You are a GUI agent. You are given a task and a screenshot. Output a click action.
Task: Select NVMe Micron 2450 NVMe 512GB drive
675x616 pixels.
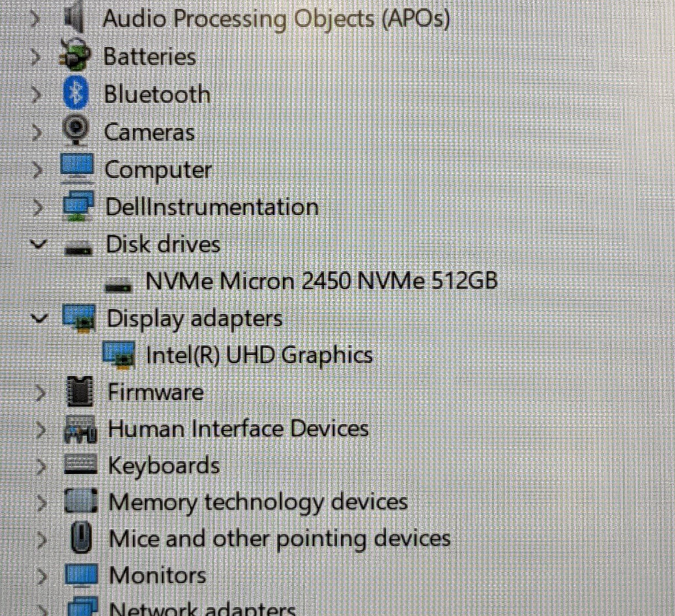tap(322, 281)
